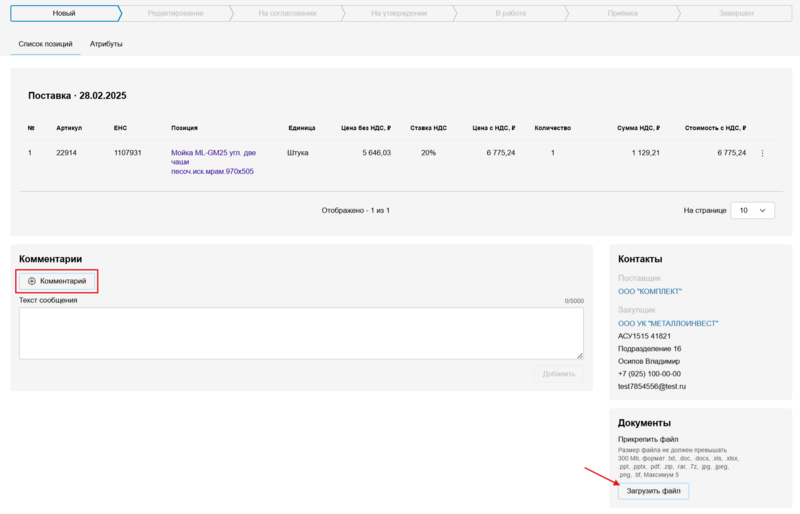
Task: Select the На утверждении status step
Action: point(398,13)
